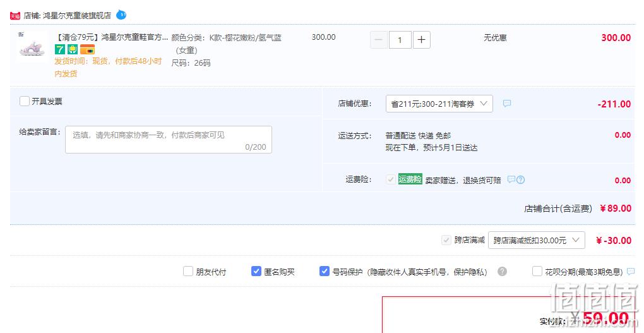Click the message to seller text box
The image size is (644, 333).
point(169,140)
